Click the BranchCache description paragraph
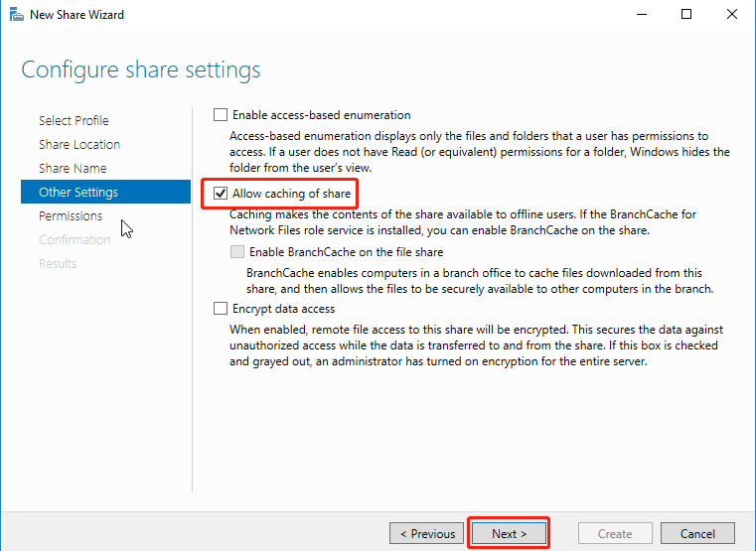756x551 pixels. click(480, 281)
